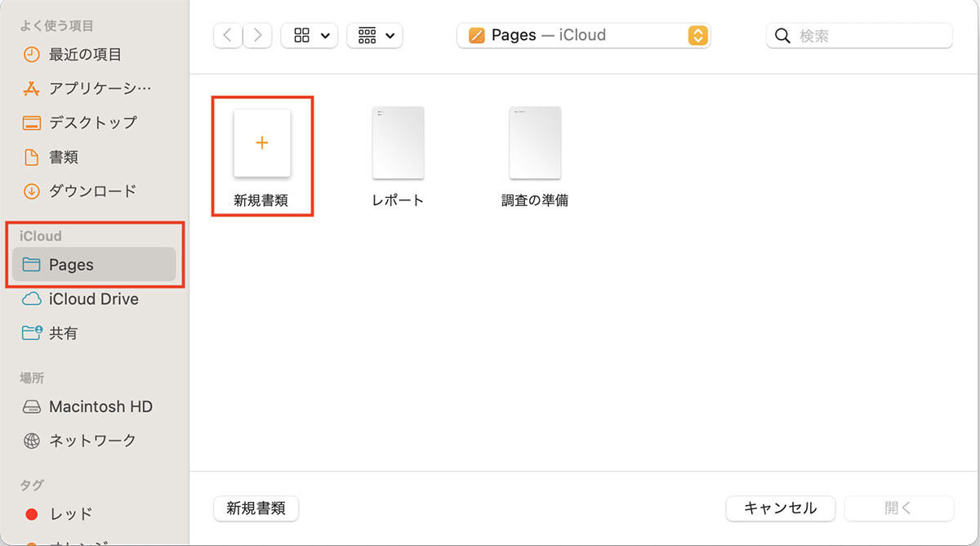Click the Desktop icon in the sidebar
Screen dimensions: 980x546
tap(32, 123)
